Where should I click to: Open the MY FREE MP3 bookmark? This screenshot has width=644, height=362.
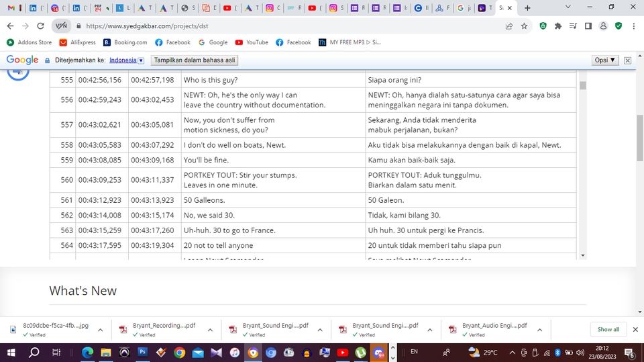pyautogui.click(x=350, y=42)
